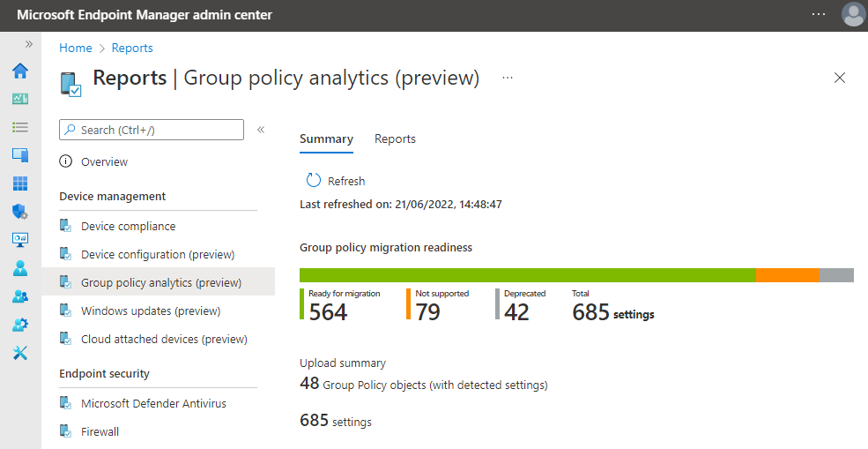Image resolution: width=868 pixels, height=449 pixels.
Task: Go to Reports breadcrumb link
Action: click(x=132, y=49)
